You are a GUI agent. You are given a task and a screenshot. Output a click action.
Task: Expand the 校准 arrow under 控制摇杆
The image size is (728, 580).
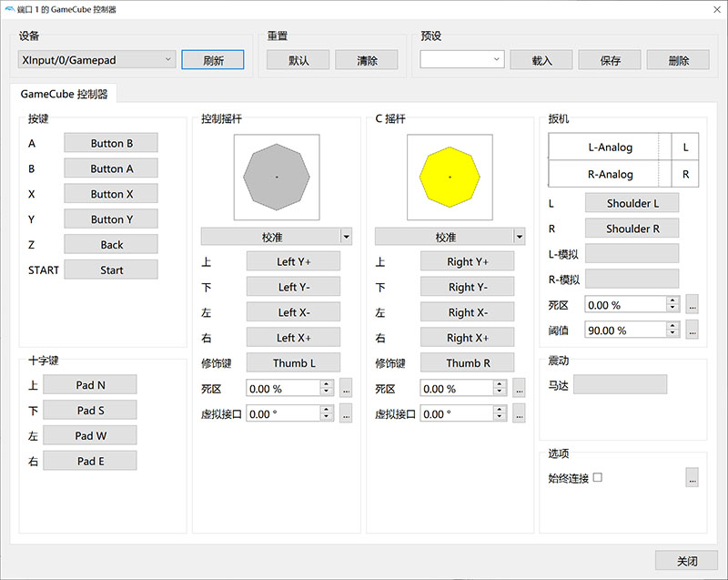[346, 237]
